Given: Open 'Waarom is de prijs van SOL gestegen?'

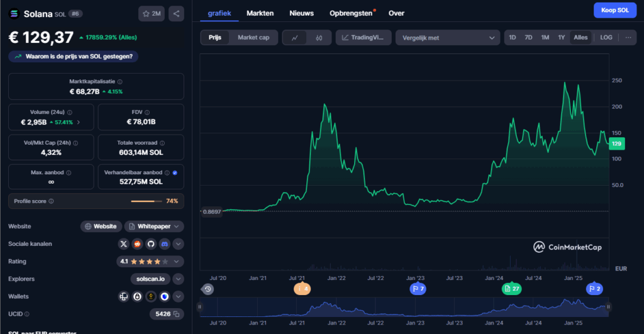Looking at the screenshot, I should tap(74, 57).
